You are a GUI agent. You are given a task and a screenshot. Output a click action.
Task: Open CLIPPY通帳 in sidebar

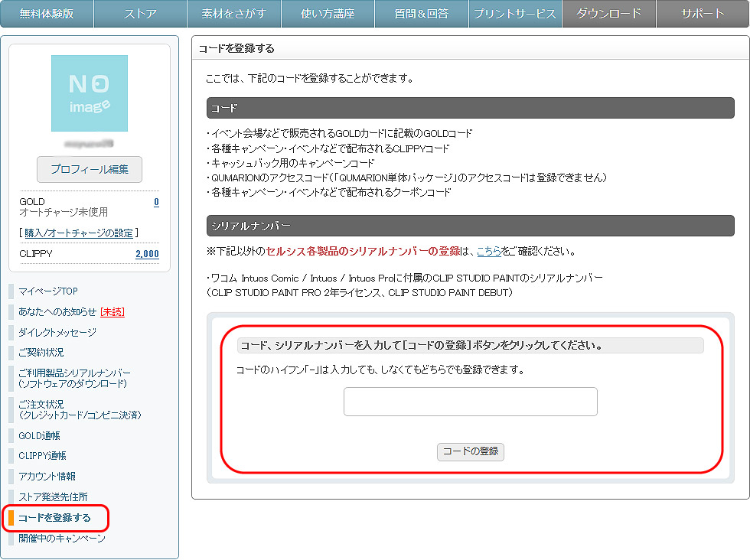[x=43, y=456]
